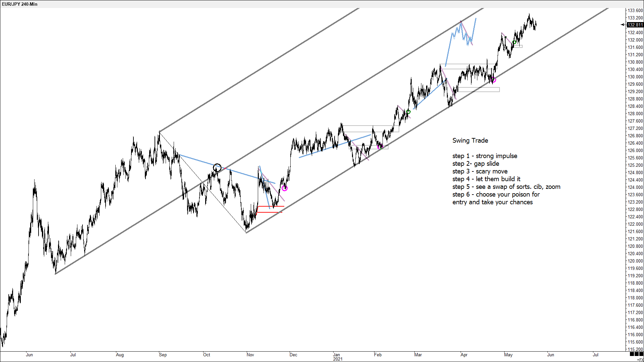Click the +FX label in the corner
The image size is (644, 362).
click(x=640, y=360)
